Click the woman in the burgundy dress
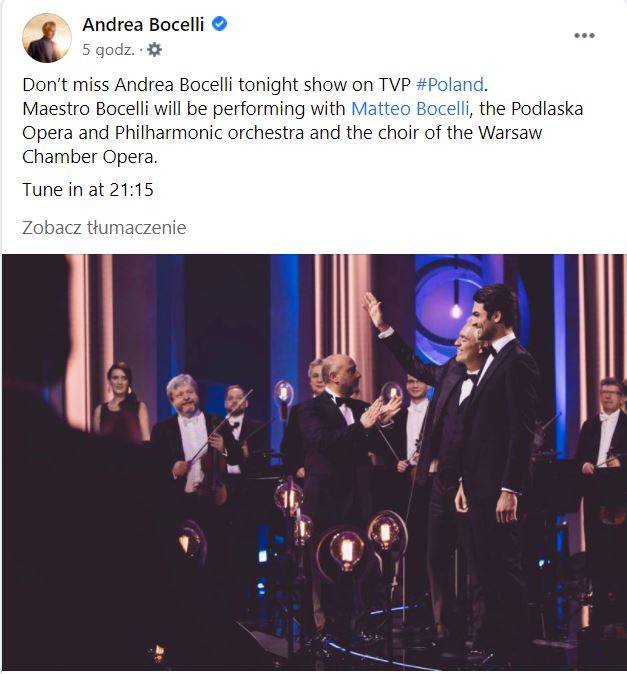627x674 pixels. 122,402
